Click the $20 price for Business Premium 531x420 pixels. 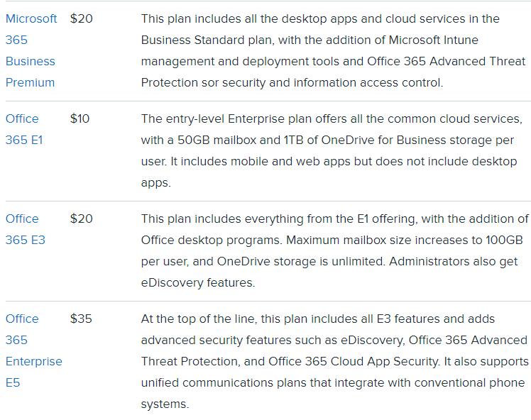(81, 18)
